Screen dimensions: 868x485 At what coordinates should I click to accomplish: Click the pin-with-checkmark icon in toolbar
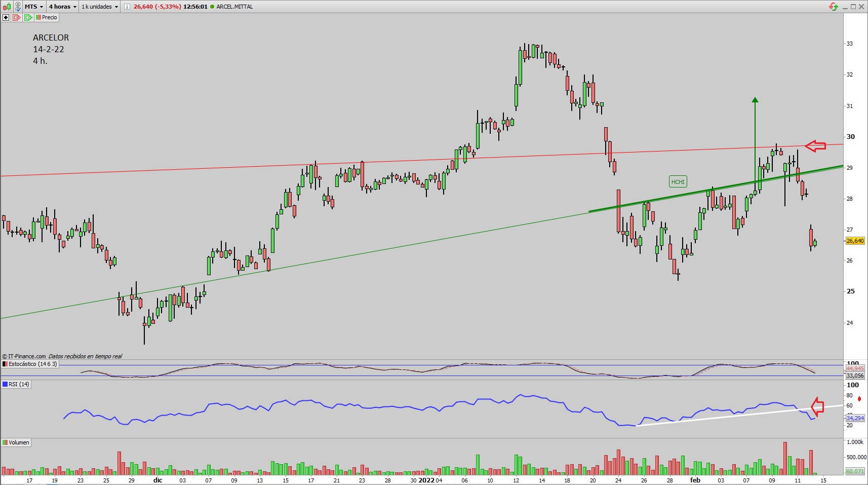click(x=18, y=7)
